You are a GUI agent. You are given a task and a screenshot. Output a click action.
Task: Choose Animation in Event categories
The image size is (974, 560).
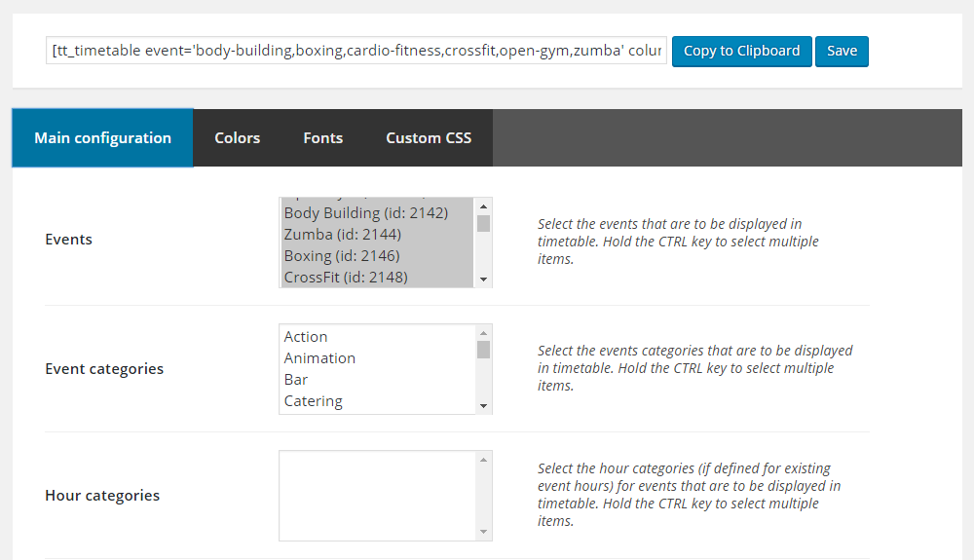coord(319,358)
